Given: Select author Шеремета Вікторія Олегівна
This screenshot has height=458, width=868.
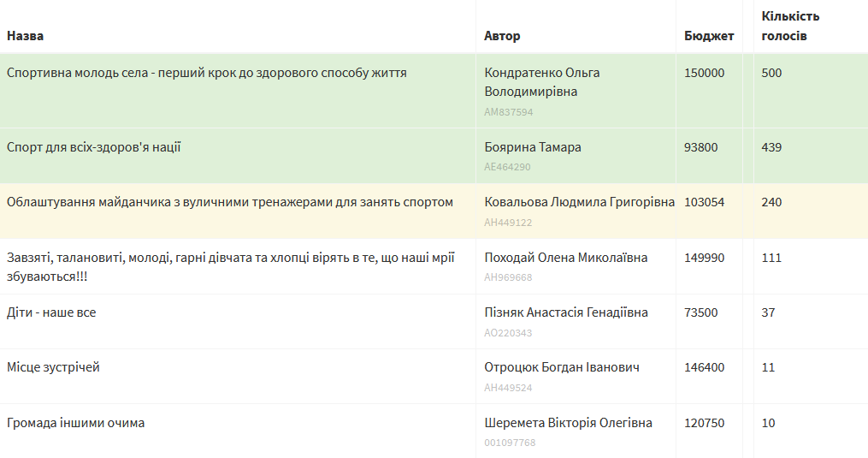Looking at the screenshot, I should pos(568,423).
